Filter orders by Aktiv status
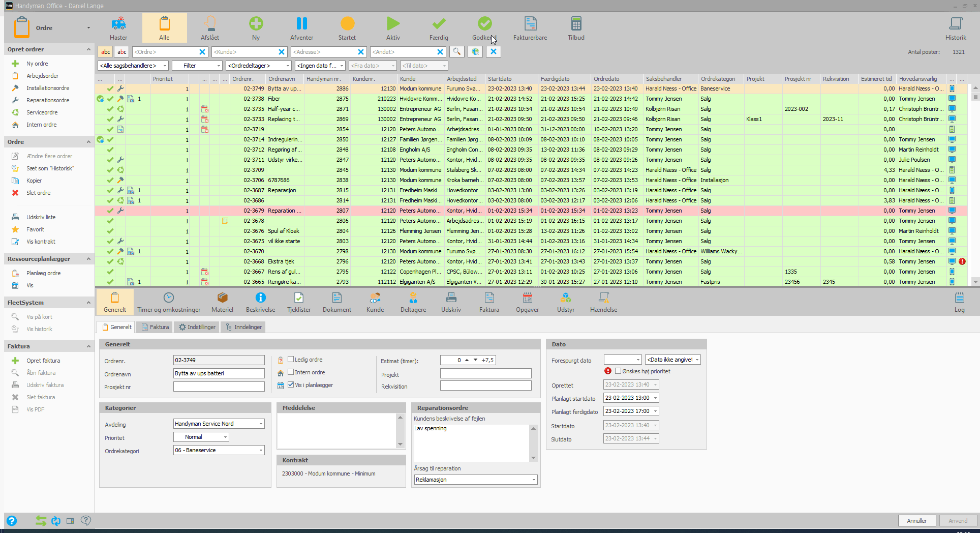The height and width of the screenshot is (533, 980). (393, 28)
